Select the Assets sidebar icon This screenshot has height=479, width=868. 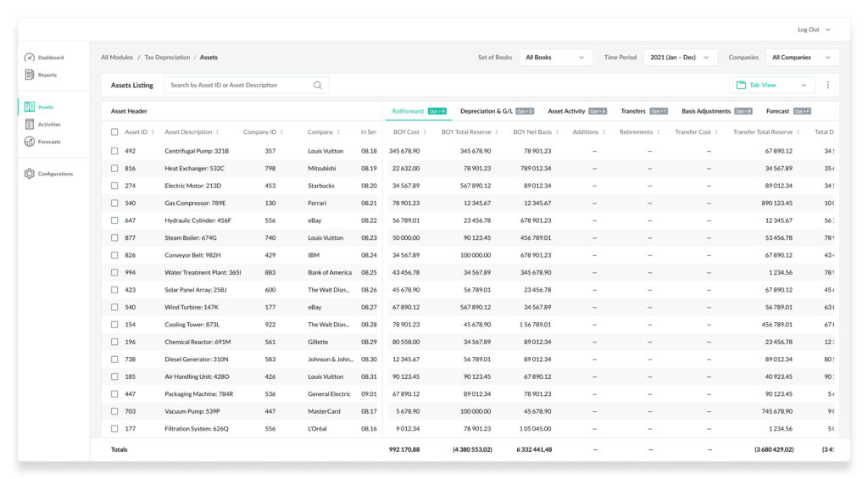click(30, 106)
